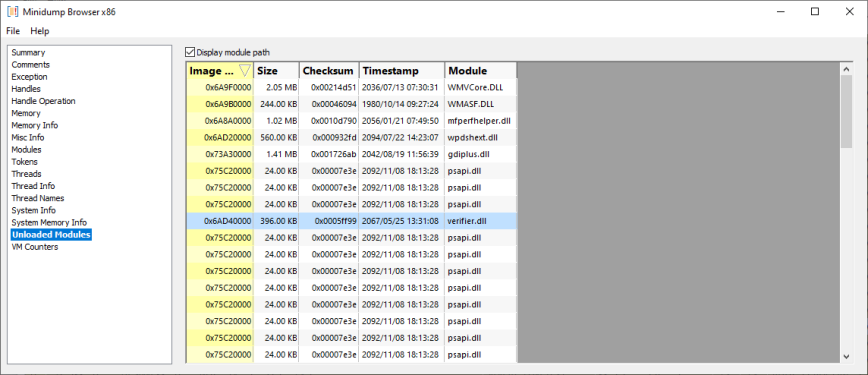Click image address 0x73A30000
The image size is (868, 375).
[x=228, y=154]
